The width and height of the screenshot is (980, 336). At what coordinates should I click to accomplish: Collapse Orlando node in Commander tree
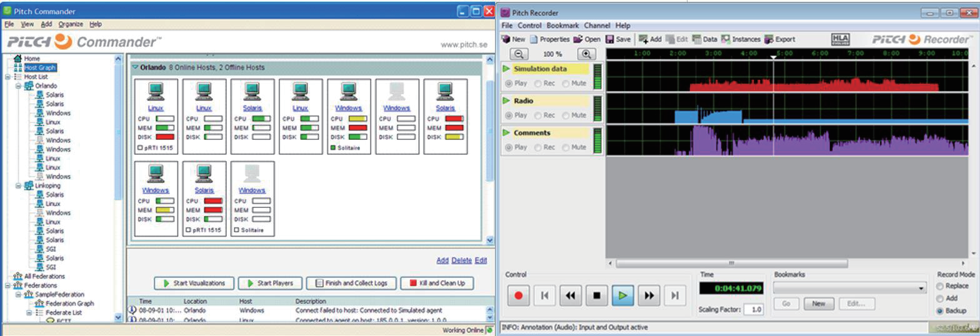[19, 86]
